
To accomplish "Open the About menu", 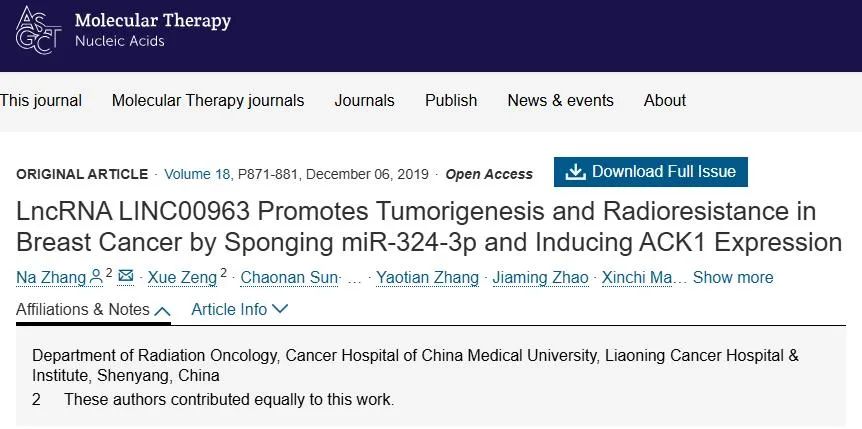I will tap(665, 101).
